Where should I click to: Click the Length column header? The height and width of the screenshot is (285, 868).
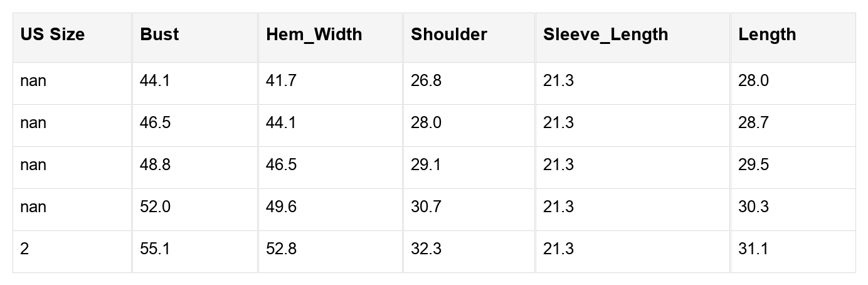coord(767,35)
